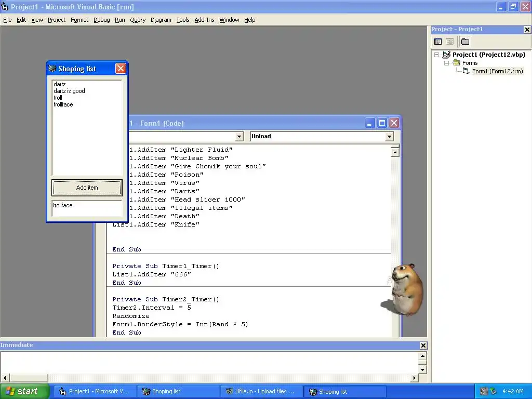Viewport: 532px width, 399px height.
Task: Click the View Object icon in Project panel
Action: point(449,42)
